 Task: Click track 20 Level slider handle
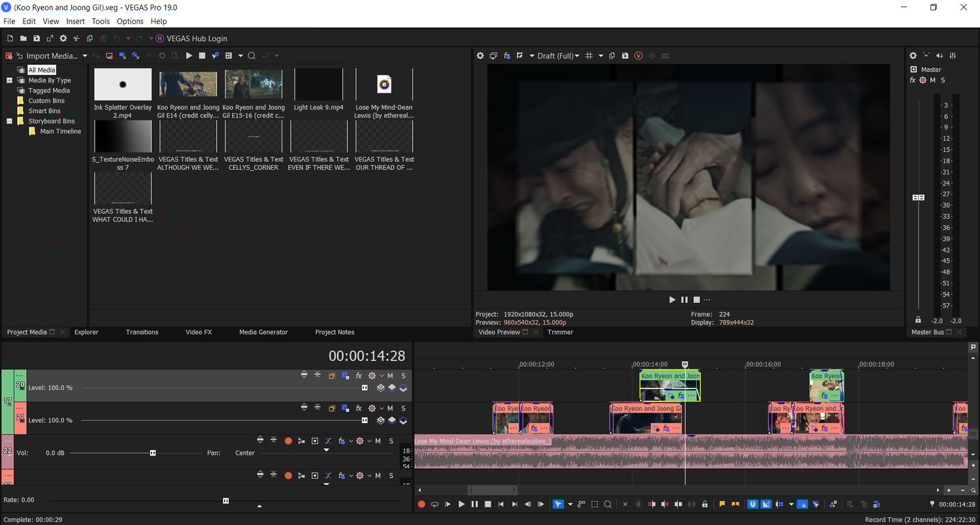[365, 388]
